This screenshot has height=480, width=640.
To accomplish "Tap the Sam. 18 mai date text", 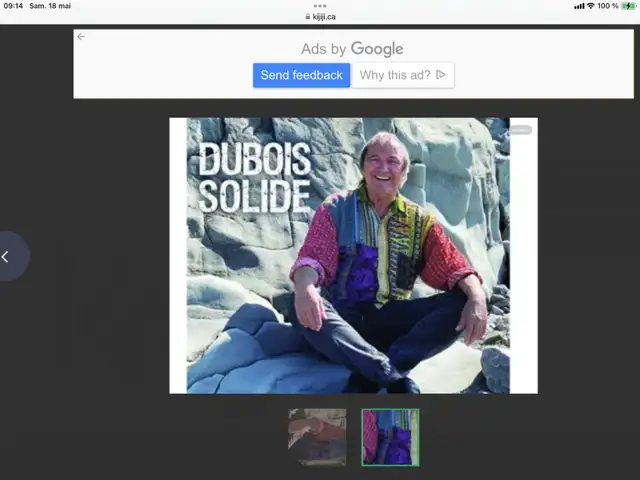I will (x=50, y=6).
